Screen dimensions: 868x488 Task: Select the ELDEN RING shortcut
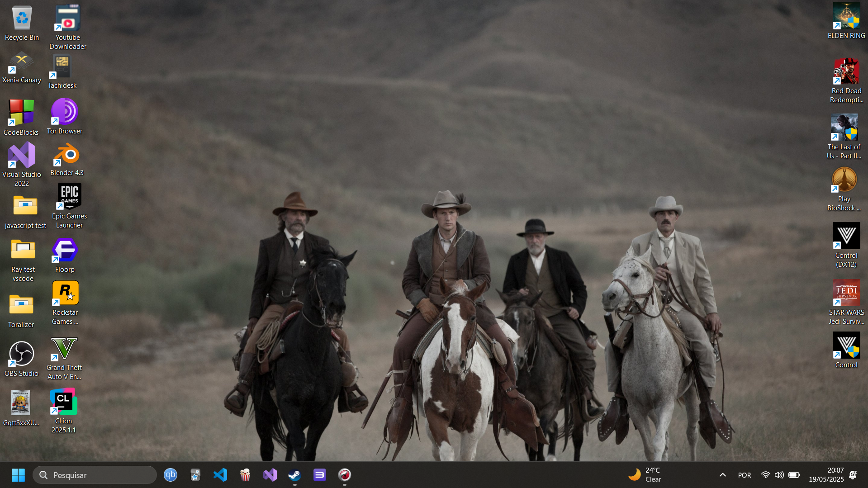click(x=846, y=21)
